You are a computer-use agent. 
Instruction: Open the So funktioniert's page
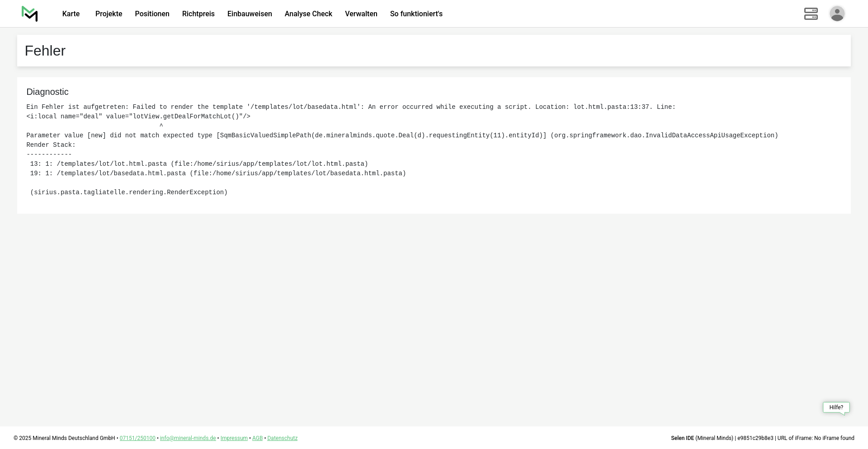pos(416,14)
